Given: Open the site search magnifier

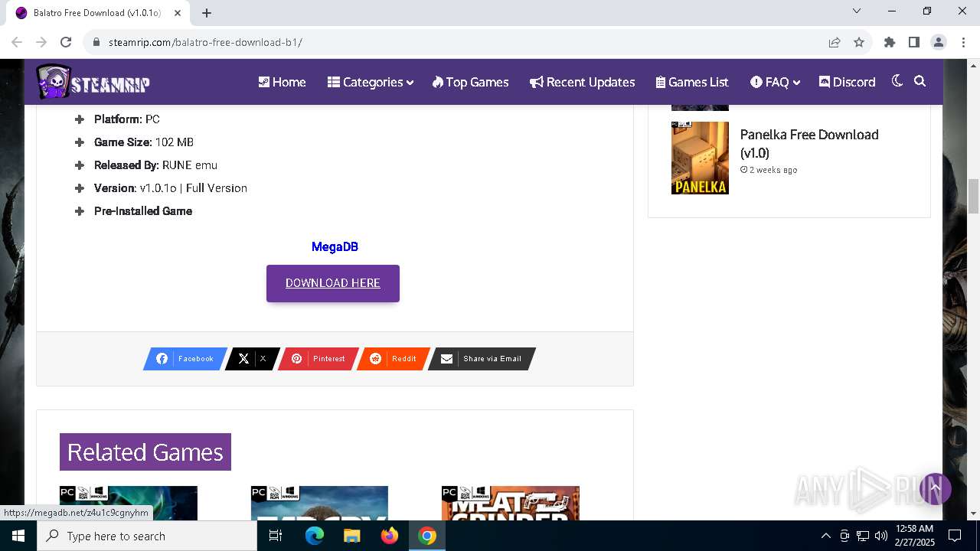Looking at the screenshot, I should click(x=920, y=81).
